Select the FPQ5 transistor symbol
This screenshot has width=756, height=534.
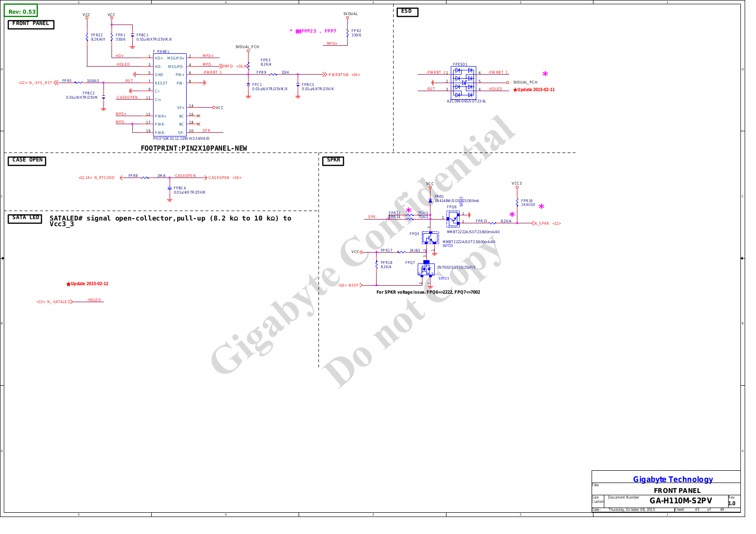click(x=430, y=237)
